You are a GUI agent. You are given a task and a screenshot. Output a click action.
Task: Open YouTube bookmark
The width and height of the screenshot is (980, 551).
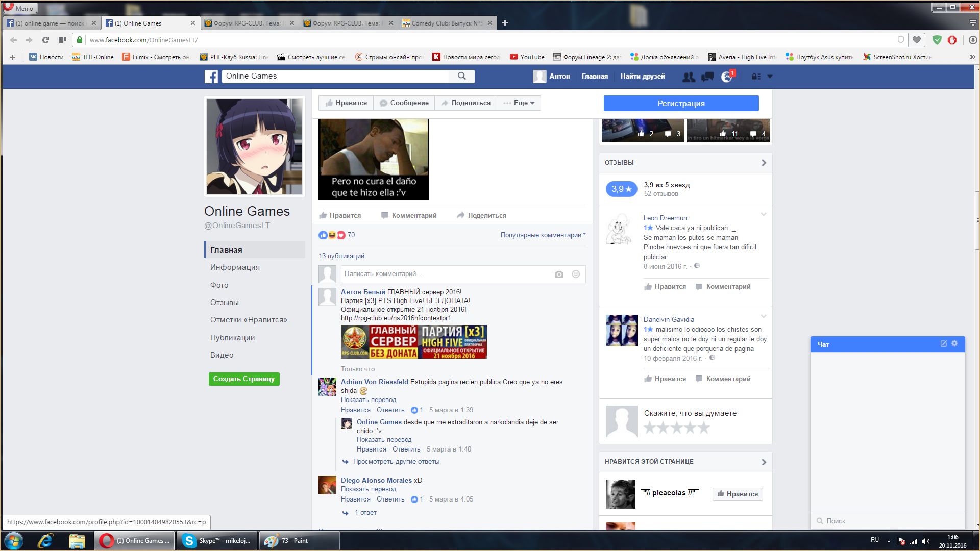(x=527, y=57)
